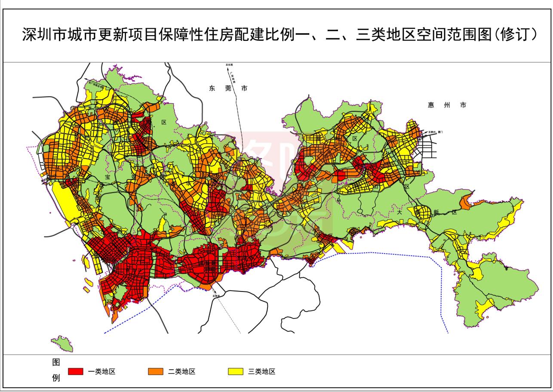Click the 至香港 direction label
The image size is (553, 392).
click(215, 296)
